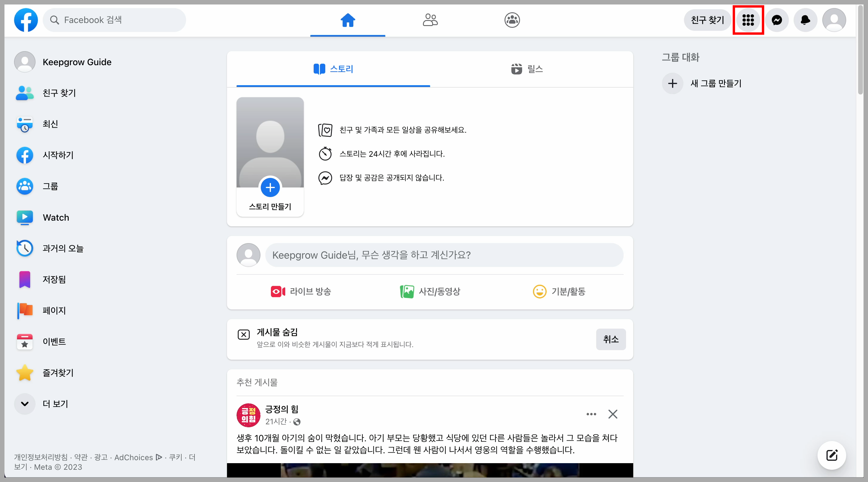Click the 친구 찾기 button

point(707,20)
